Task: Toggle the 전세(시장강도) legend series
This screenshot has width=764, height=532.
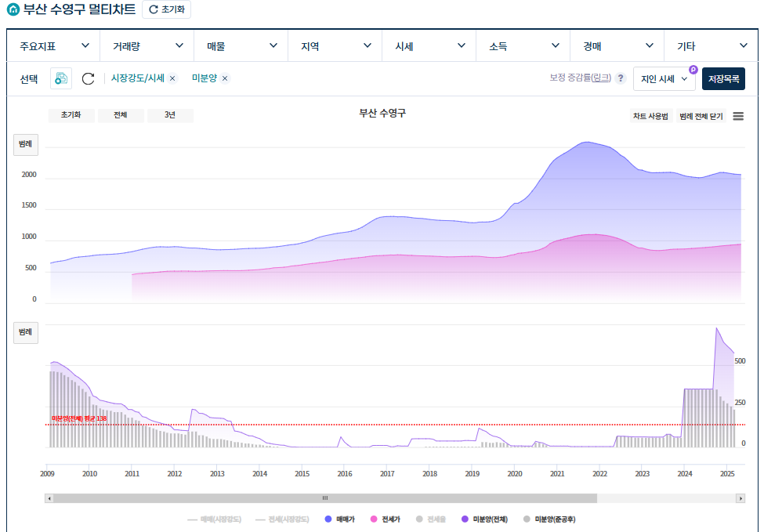Action: click(x=282, y=519)
